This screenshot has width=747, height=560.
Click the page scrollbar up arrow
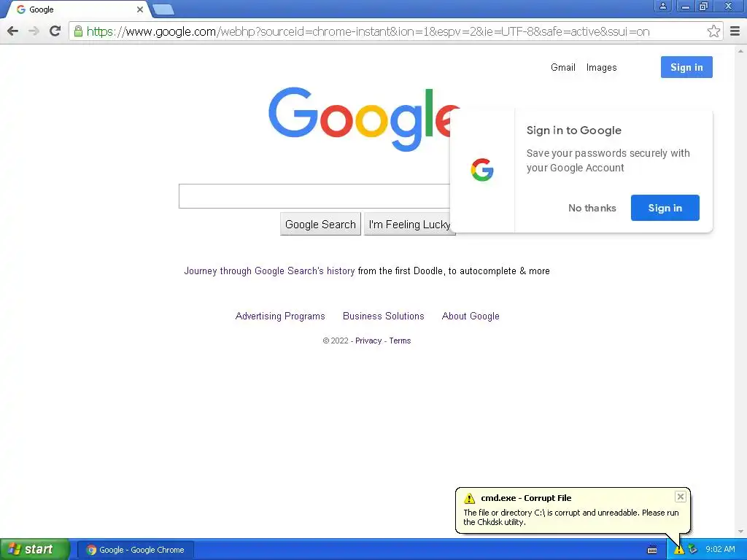coord(741,50)
